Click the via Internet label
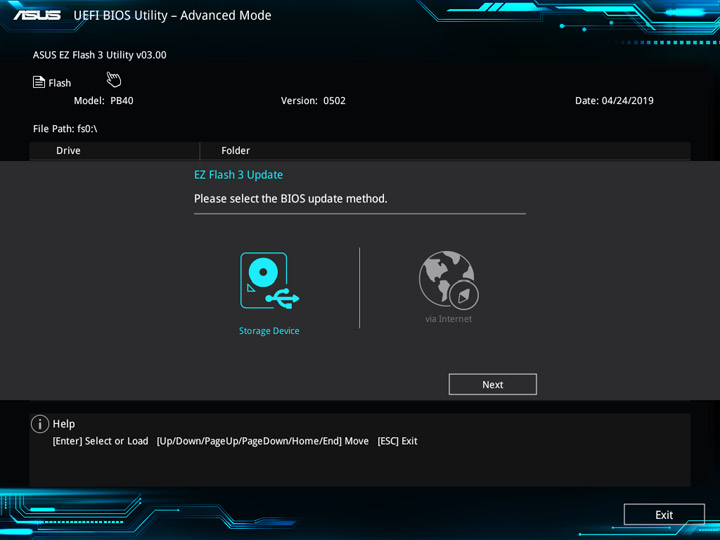 point(448,319)
